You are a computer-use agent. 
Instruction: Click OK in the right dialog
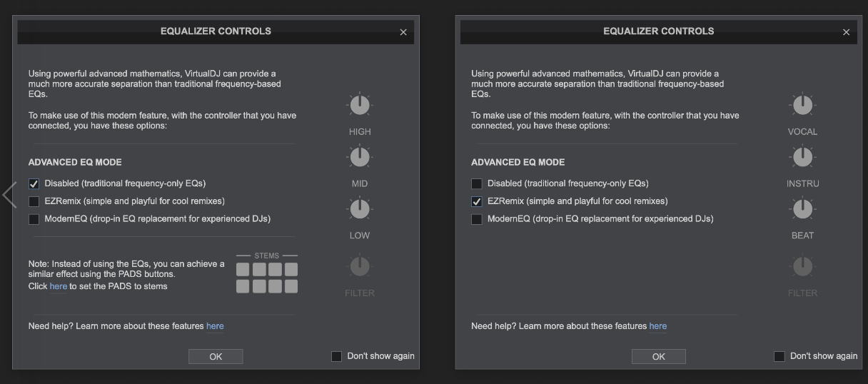[658, 356]
